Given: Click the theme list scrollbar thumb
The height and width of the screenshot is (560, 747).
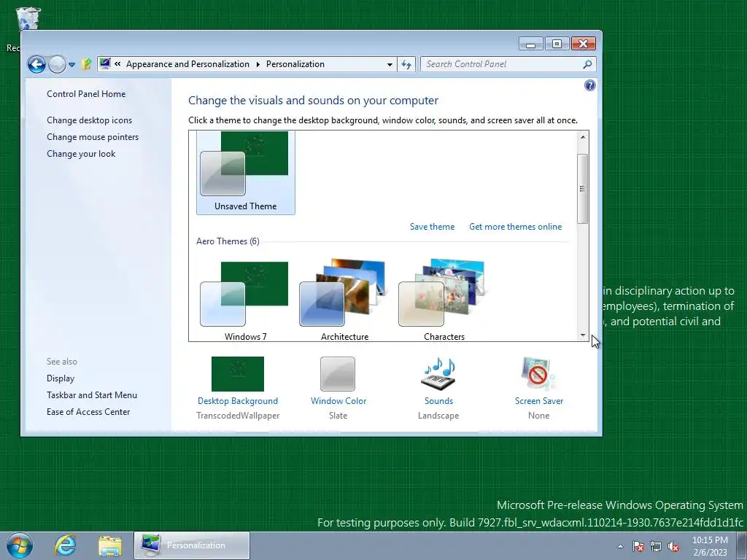Looking at the screenshot, I should [582, 189].
